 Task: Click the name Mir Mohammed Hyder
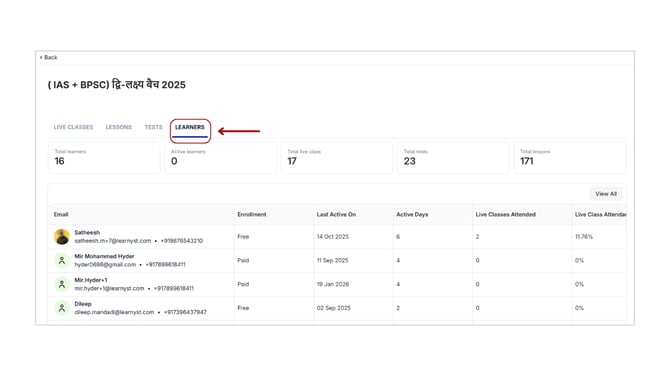[104, 256]
